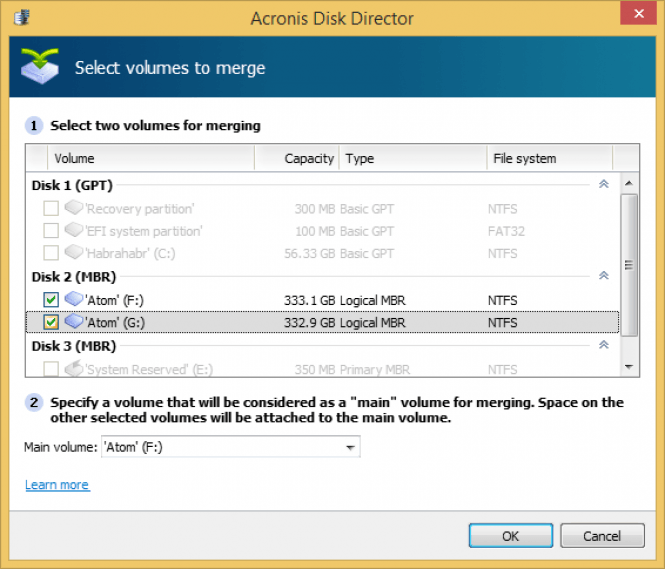Viewport: 665px width, 569px height.
Task: Click the merge volumes header icon
Action: [x=40, y=66]
